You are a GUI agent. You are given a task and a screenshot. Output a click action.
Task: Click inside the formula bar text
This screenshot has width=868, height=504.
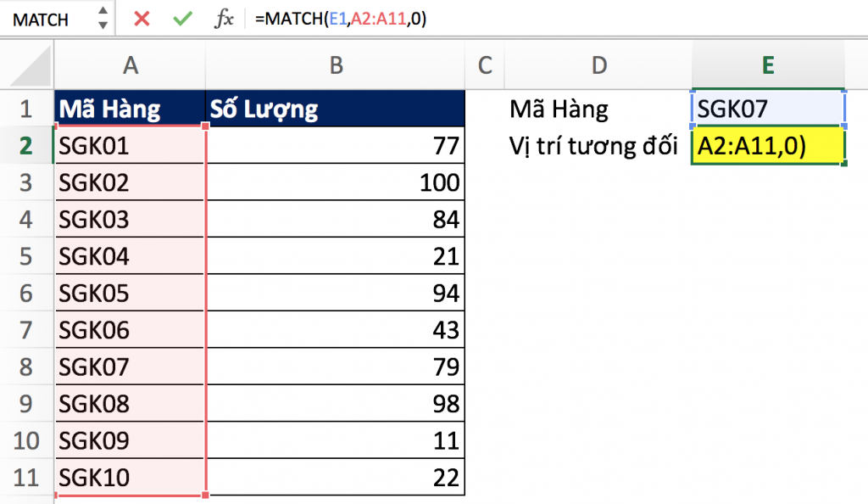tap(509, 19)
